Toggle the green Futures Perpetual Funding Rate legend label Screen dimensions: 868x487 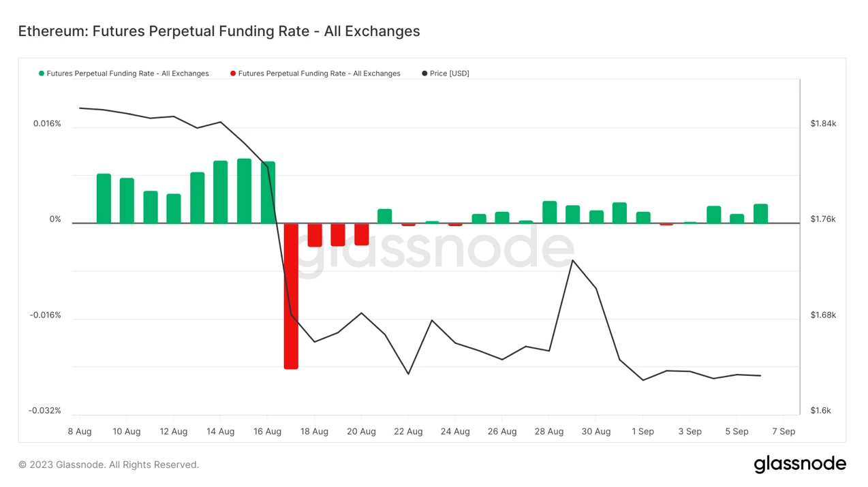tap(127, 74)
